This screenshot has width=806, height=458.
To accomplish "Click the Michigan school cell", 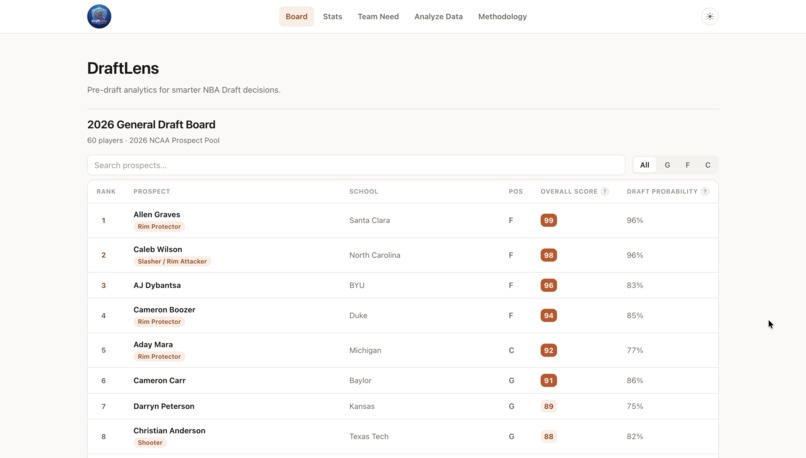I will 365,350.
